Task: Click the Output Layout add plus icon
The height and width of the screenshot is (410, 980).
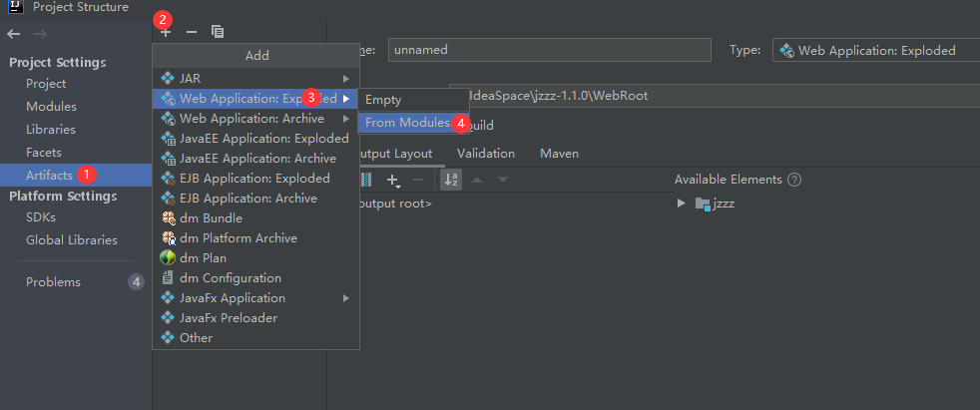Action: (x=392, y=180)
